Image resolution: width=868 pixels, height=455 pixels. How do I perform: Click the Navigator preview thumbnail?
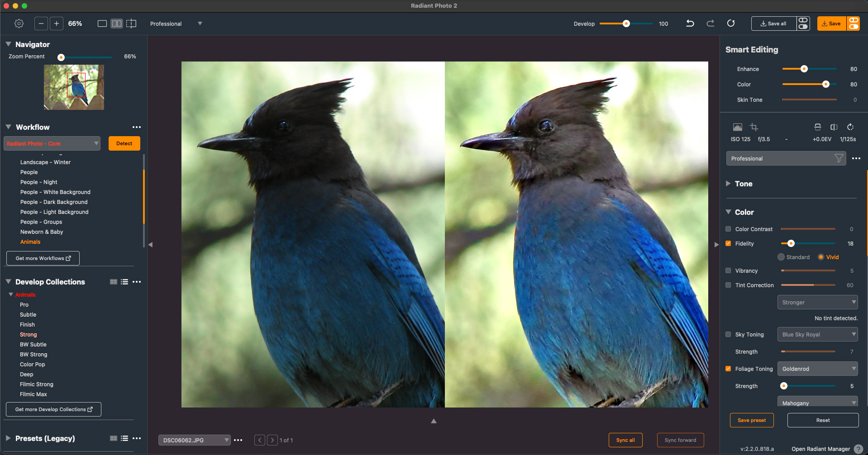tap(74, 87)
